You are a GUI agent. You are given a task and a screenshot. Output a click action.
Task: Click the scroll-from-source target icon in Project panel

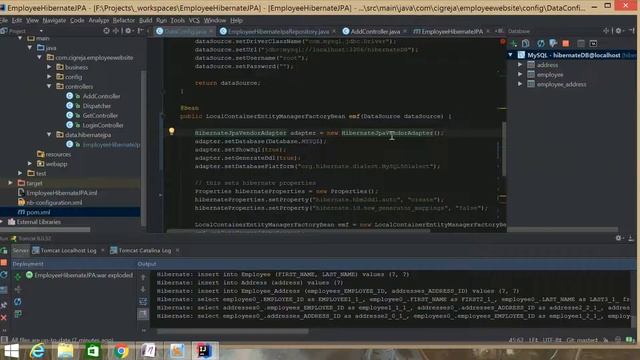coord(107,31)
